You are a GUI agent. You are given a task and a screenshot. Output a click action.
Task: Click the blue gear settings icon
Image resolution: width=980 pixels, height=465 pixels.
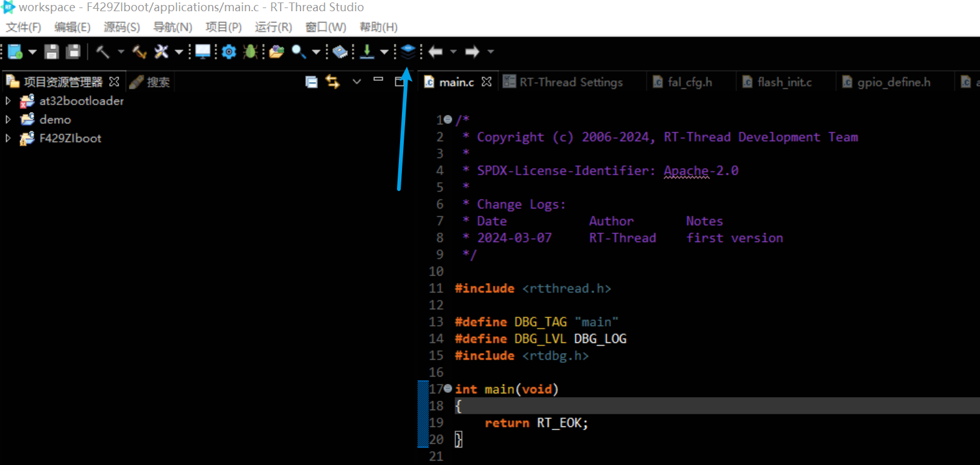(229, 52)
